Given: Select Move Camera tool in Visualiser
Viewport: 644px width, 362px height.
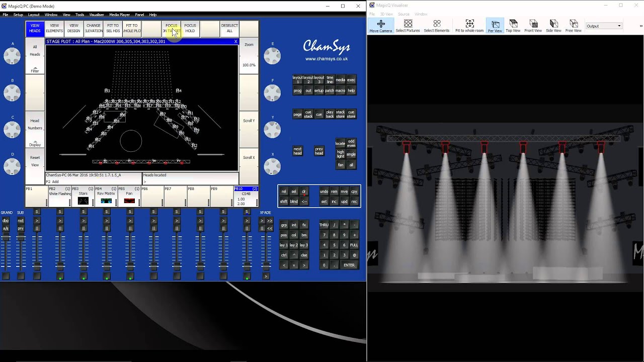Looking at the screenshot, I should click(x=380, y=26).
